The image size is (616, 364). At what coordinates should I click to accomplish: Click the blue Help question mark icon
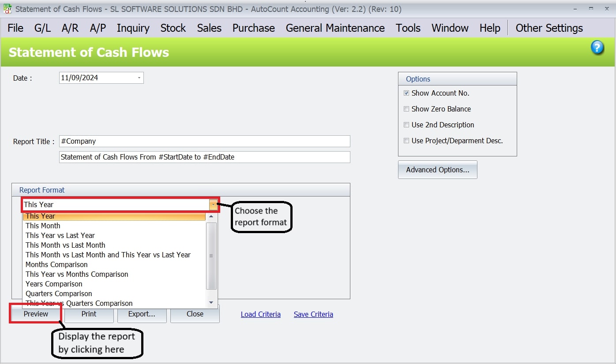[597, 47]
